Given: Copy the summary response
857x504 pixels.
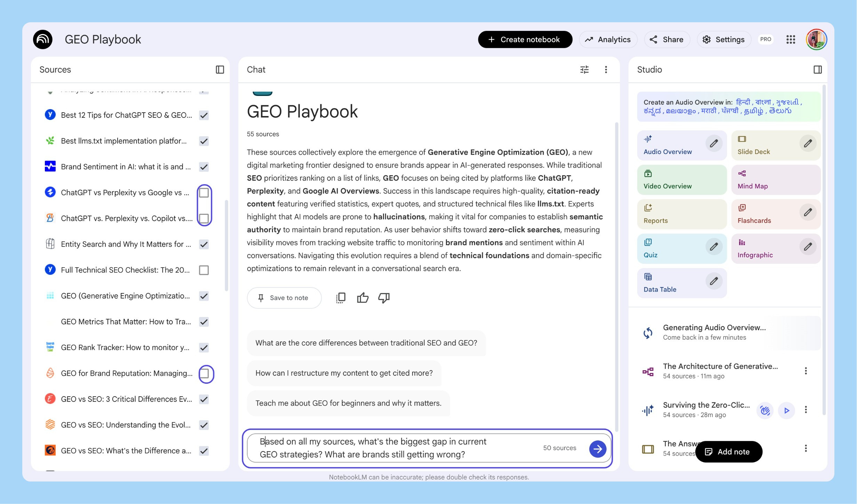Looking at the screenshot, I should point(341,298).
